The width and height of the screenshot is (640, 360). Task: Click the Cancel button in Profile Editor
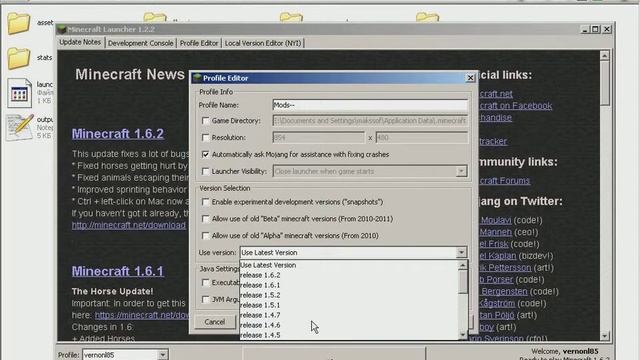[x=215, y=322]
